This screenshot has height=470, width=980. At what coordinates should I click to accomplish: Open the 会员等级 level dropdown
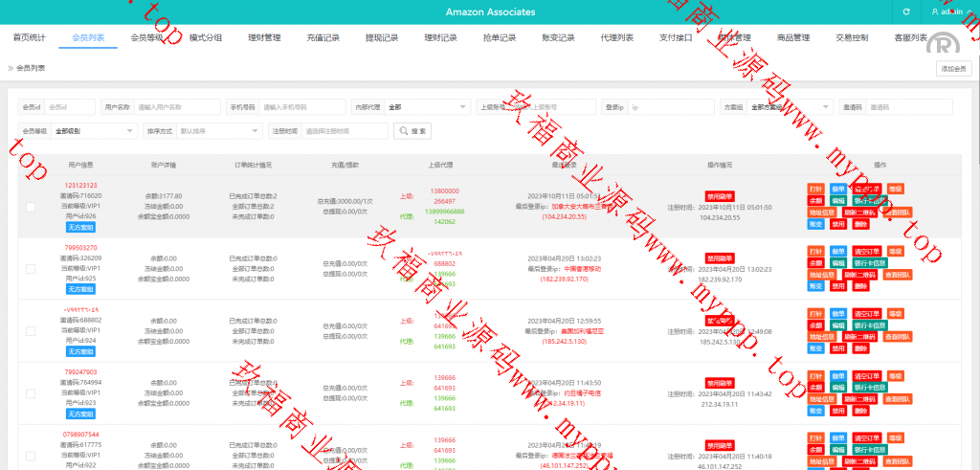pyautogui.click(x=94, y=131)
